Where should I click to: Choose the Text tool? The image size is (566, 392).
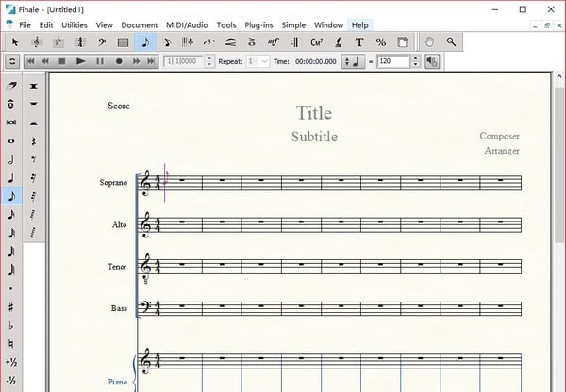pos(359,42)
